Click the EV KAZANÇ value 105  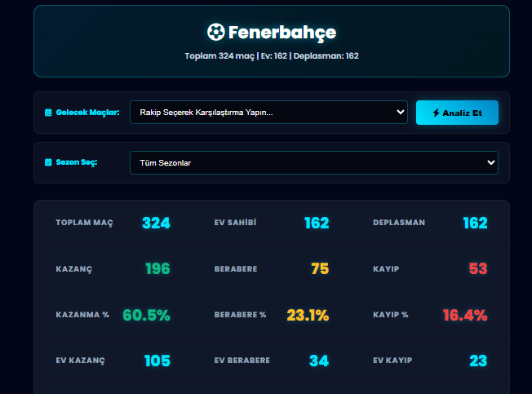pos(157,361)
